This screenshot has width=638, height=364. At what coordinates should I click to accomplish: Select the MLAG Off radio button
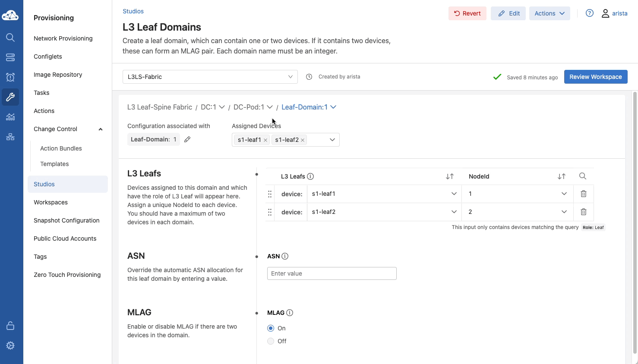point(271,341)
